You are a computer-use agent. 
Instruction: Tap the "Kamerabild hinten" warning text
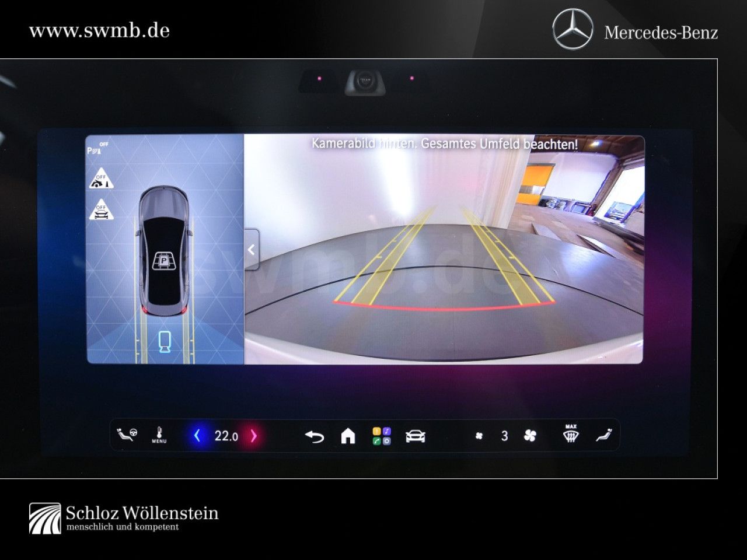[x=445, y=143]
